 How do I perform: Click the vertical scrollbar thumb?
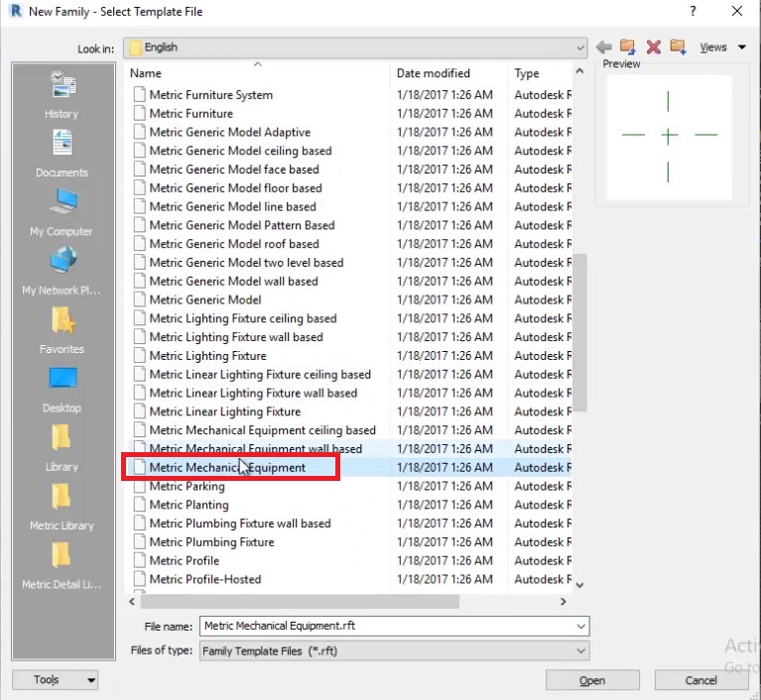click(x=580, y=333)
